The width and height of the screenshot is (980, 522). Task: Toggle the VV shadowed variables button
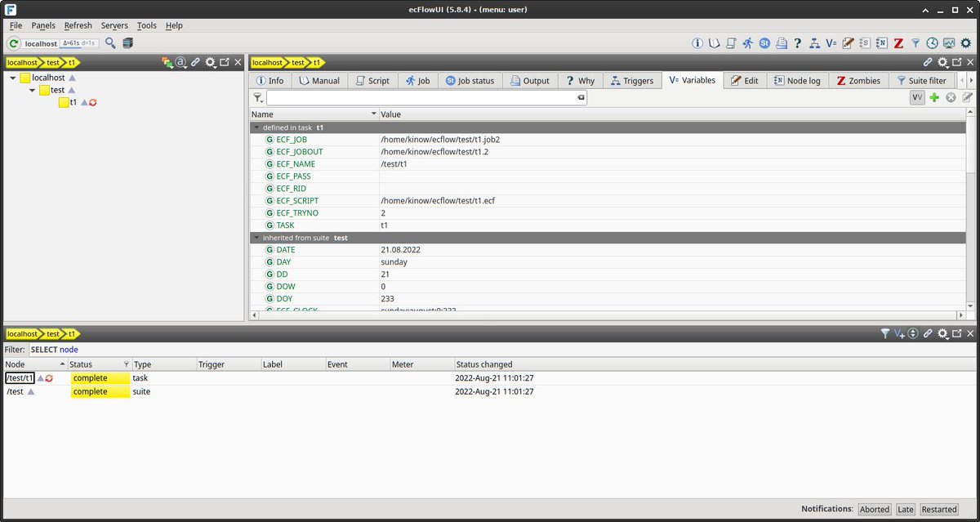pos(917,97)
